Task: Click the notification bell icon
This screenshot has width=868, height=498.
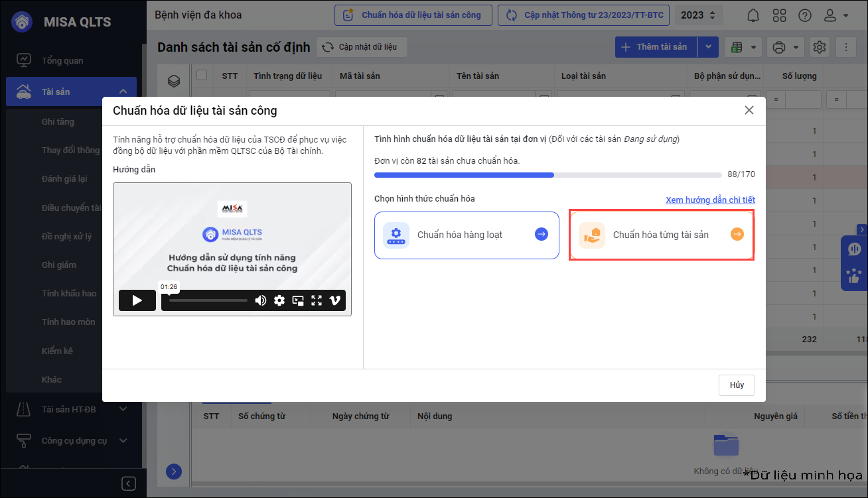Action: click(x=753, y=15)
